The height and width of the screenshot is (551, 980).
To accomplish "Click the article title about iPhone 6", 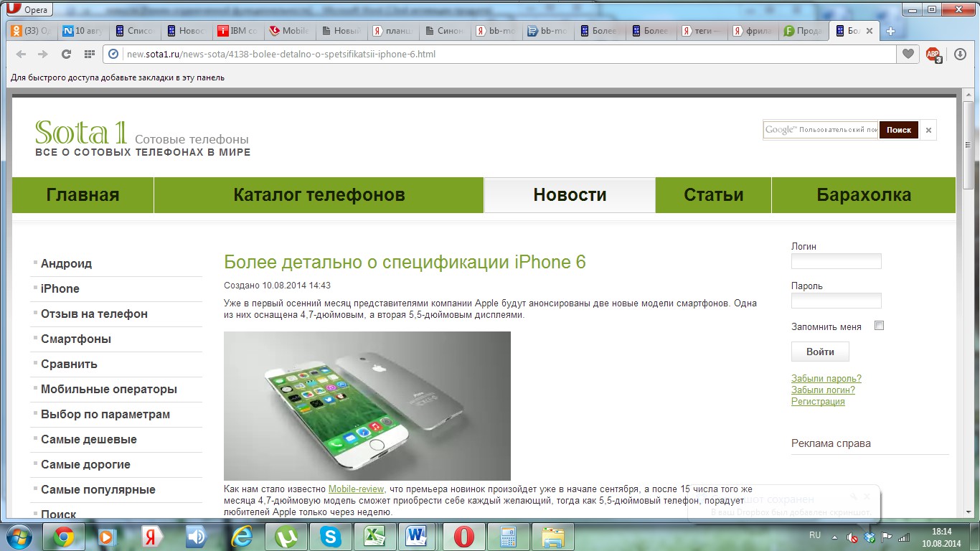I will [405, 262].
